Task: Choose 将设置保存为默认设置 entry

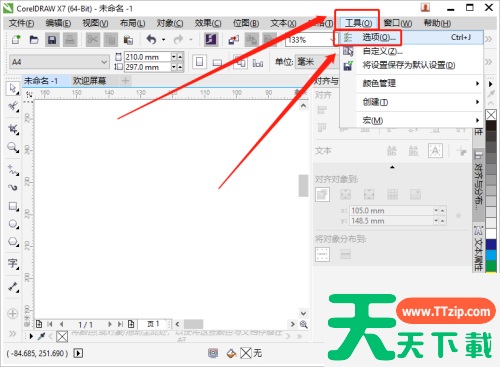Action: (411, 65)
